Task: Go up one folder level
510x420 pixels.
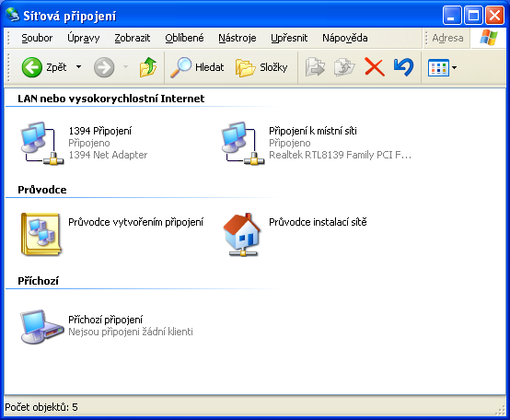Action: click(x=148, y=67)
